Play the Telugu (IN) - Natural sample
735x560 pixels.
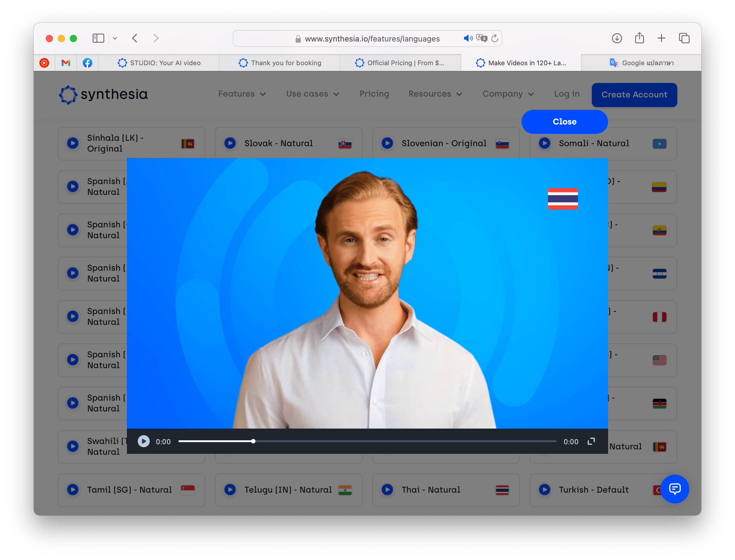[230, 489]
